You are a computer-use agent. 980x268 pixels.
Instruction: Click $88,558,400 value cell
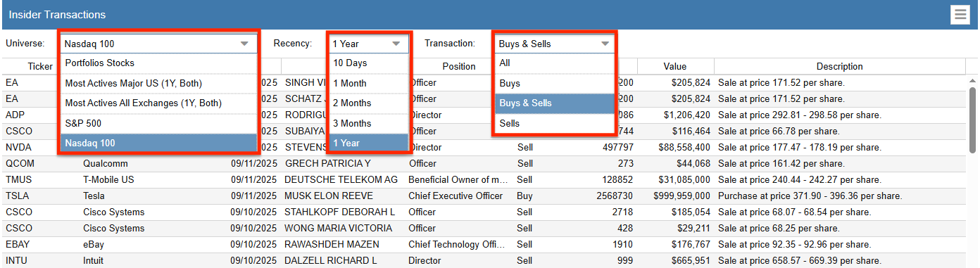pos(684,147)
